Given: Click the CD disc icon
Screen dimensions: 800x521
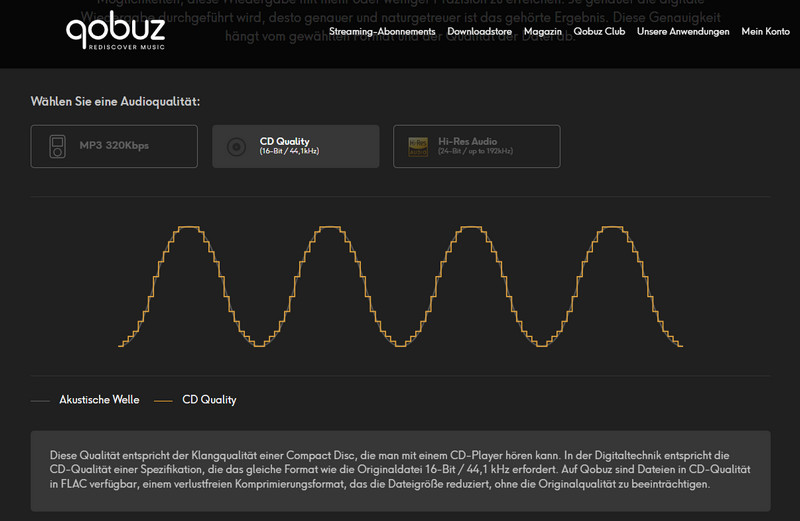Looking at the screenshot, I should (x=236, y=147).
